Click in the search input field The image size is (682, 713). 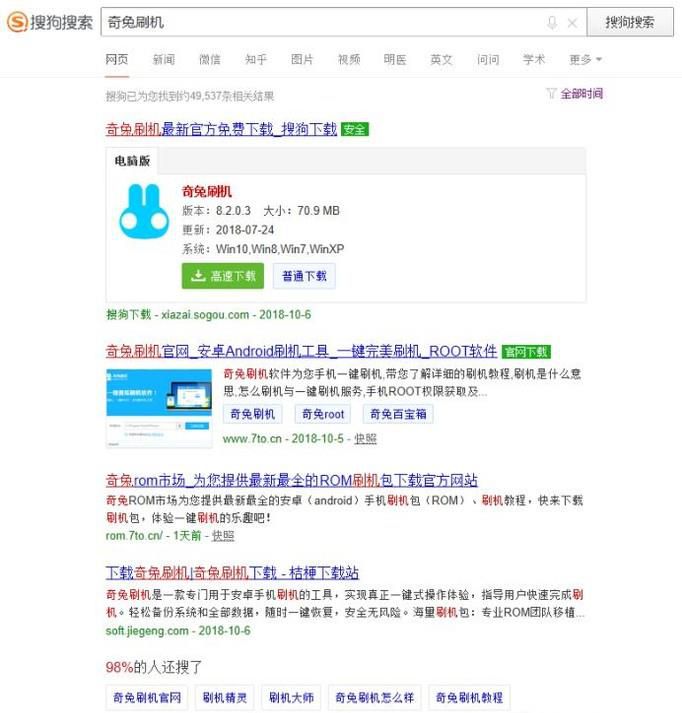[x=344, y=22]
